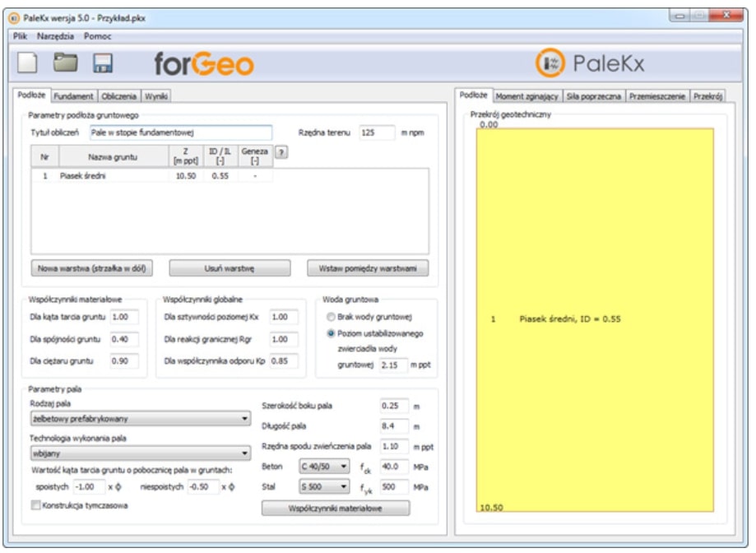Select Poziom ustabilizowanego zwierciadła radio button
This screenshot has width=756, height=553.
pos(331,333)
